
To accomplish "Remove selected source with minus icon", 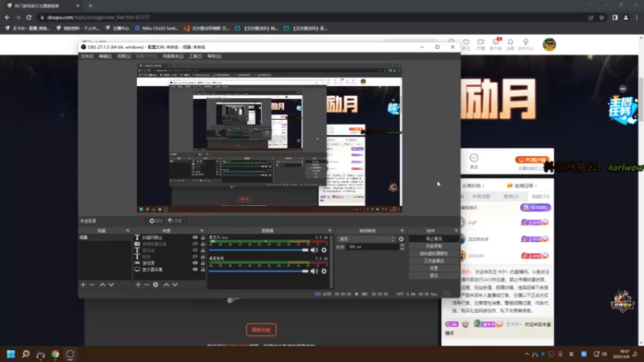I will tap(147, 285).
